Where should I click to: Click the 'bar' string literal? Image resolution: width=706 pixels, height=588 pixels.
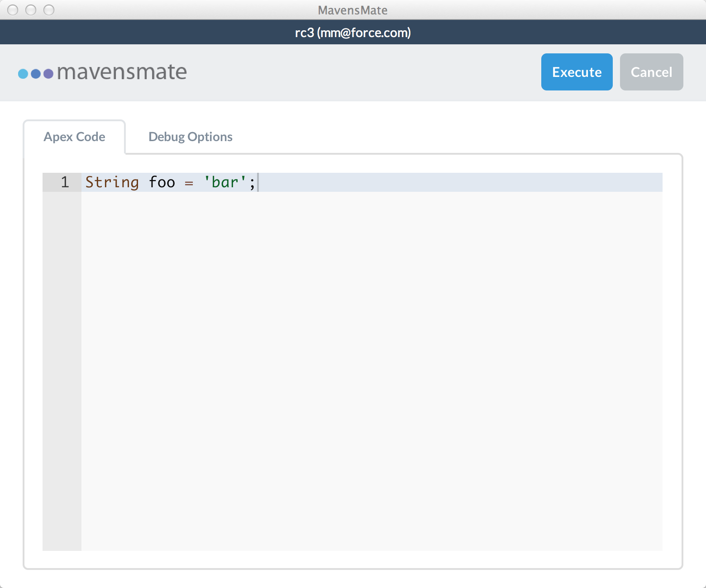[x=225, y=182]
